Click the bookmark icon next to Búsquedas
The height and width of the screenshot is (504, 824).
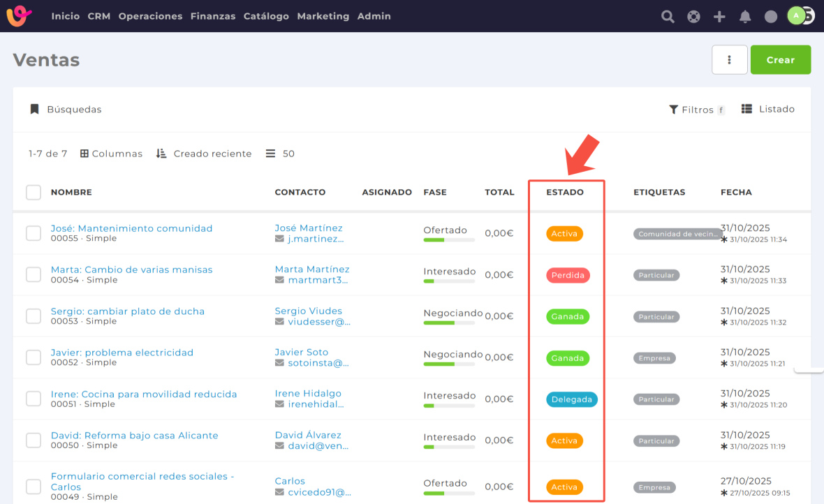click(x=34, y=110)
